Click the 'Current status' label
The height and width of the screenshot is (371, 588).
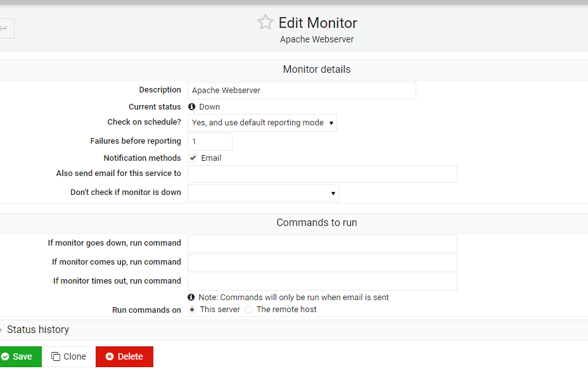[155, 107]
